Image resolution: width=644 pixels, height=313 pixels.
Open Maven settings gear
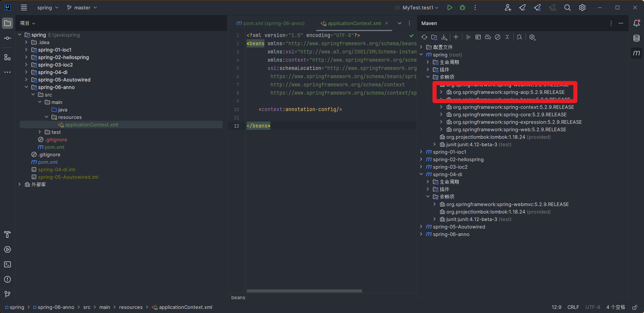click(x=532, y=37)
